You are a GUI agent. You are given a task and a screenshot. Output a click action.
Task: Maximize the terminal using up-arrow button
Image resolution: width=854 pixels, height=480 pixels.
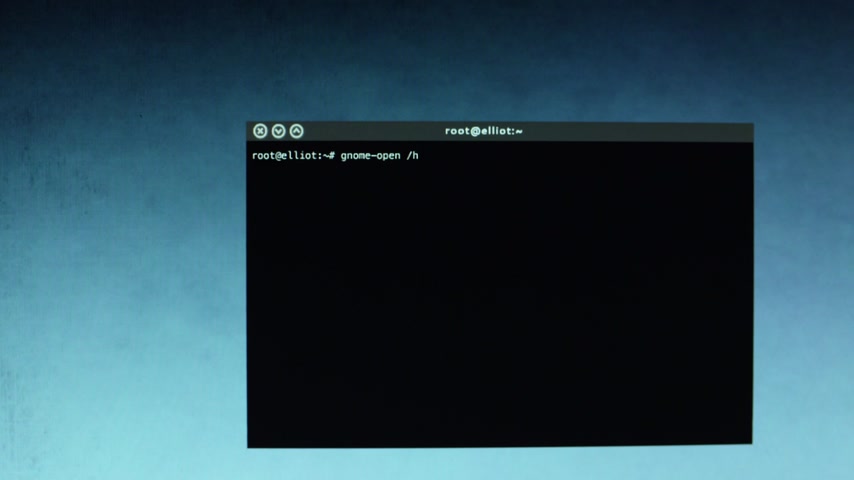(x=296, y=131)
